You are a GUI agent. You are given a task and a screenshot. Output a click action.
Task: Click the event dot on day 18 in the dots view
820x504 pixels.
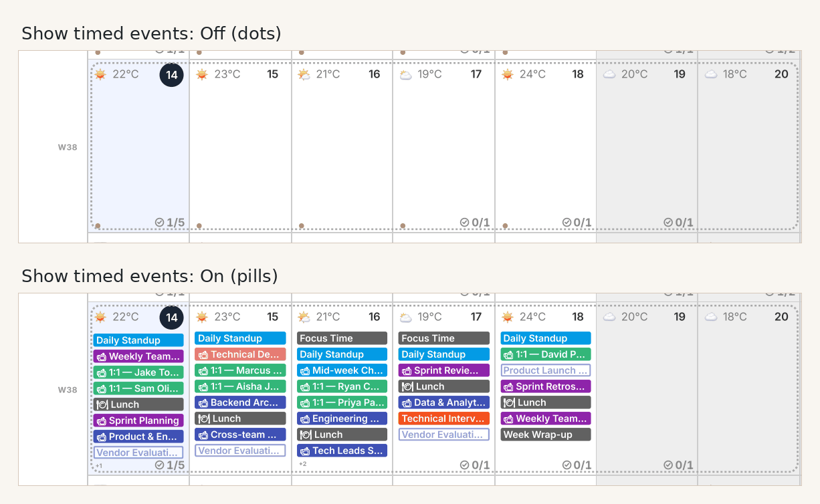pos(505,226)
